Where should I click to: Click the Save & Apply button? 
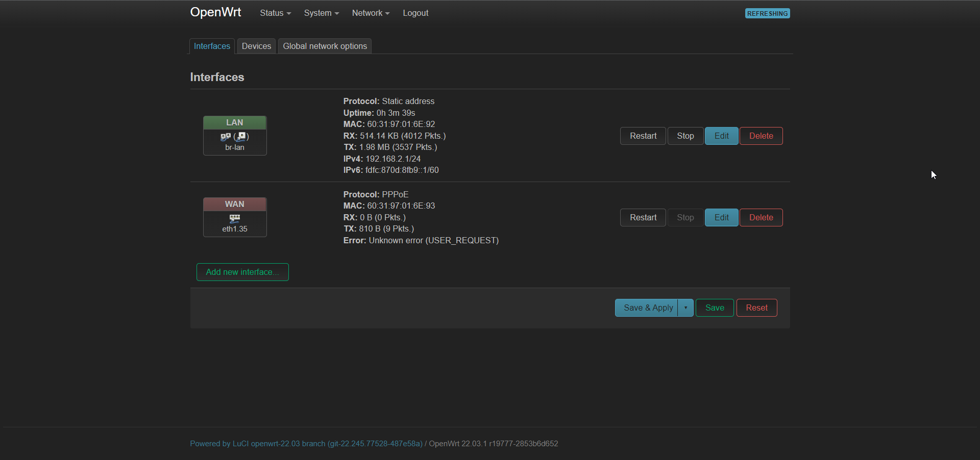tap(646, 308)
